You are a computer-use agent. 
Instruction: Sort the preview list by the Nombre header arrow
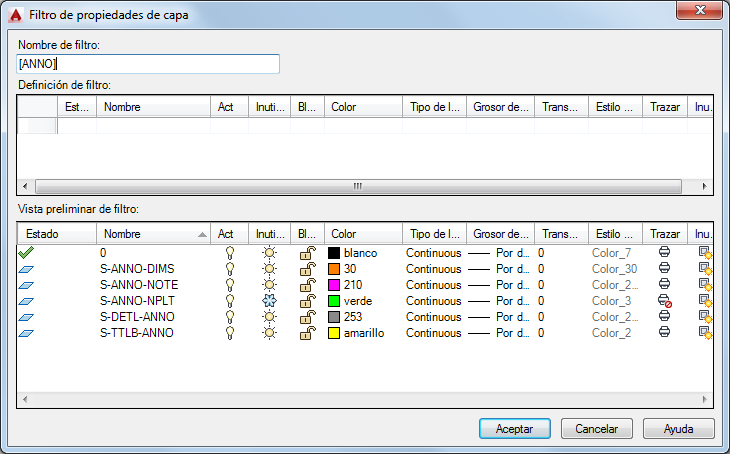202,234
